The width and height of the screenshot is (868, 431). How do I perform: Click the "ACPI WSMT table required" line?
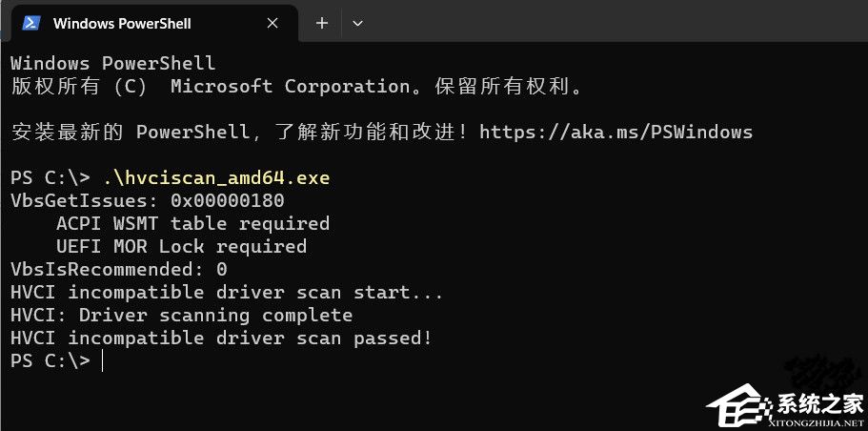tap(192, 224)
